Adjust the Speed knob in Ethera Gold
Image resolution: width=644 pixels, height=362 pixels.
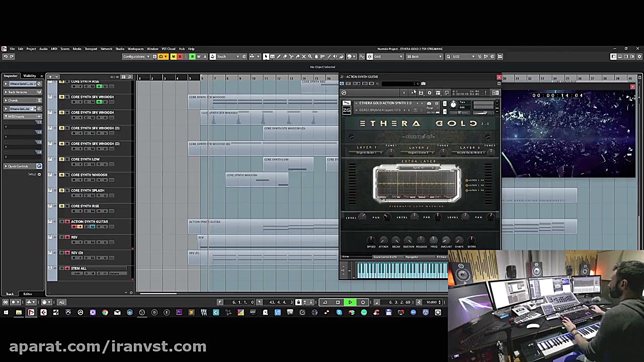(x=371, y=240)
